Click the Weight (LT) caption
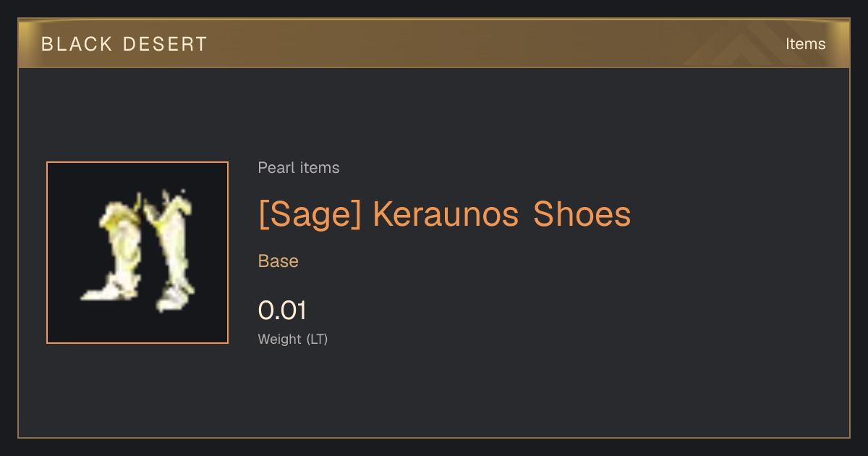This screenshot has width=868, height=456. [x=293, y=339]
